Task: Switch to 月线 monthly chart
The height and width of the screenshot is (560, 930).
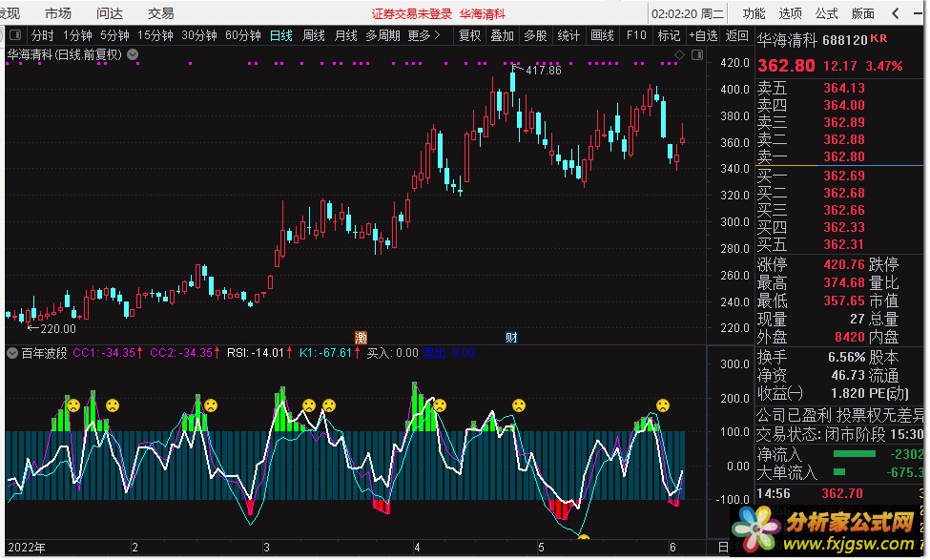Action: pos(346,35)
